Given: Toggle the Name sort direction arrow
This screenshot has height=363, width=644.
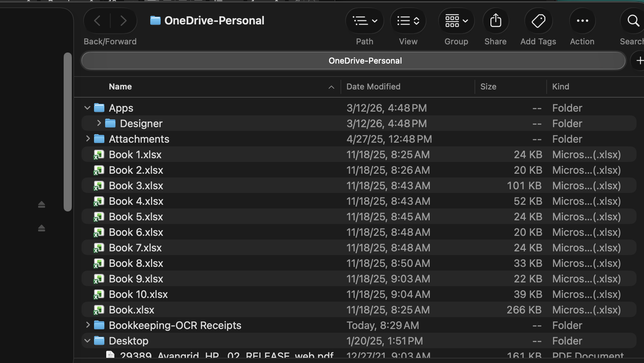Looking at the screenshot, I should (x=331, y=87).
